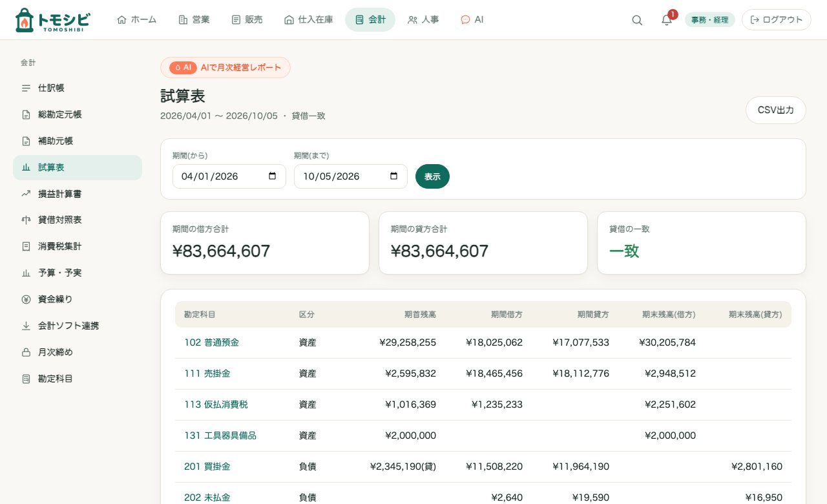The image size is (827, 504).
Task: Click the search magnifier icon
Action: pyautogui.click(x=637, y=20)
